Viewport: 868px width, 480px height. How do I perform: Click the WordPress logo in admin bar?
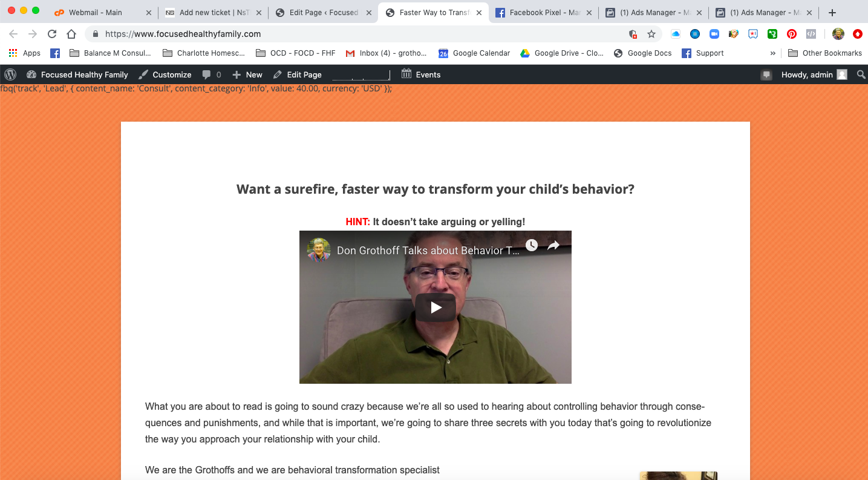[x=10, y=74]
